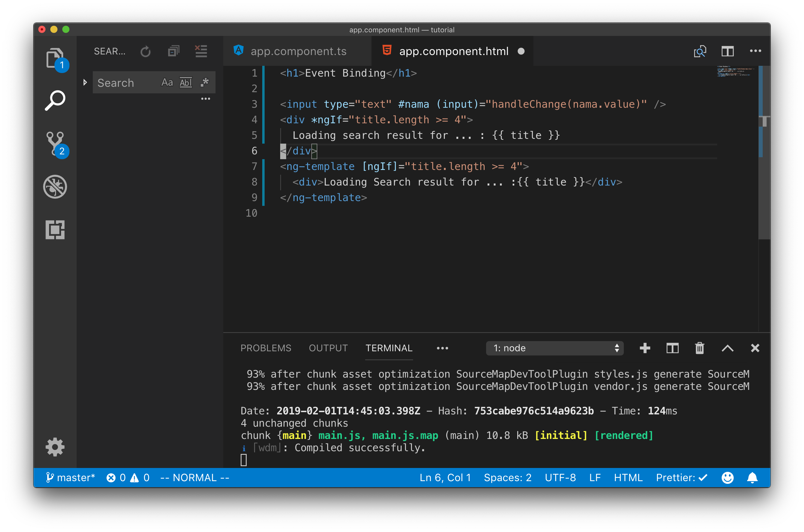Open the Extensions view icon
Viewport: 804px width, 532px height.
(55, 230)
